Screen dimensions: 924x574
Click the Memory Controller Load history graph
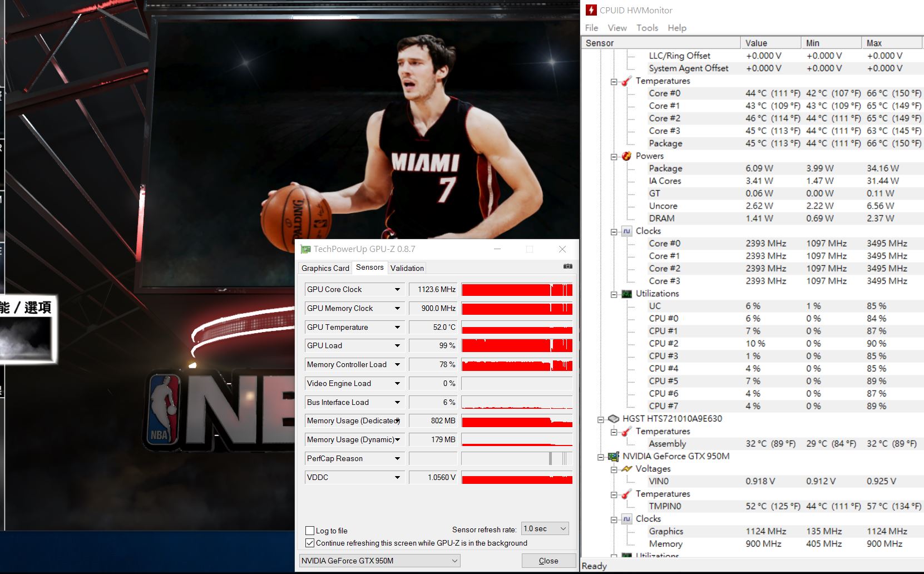(x=517, y=365)
